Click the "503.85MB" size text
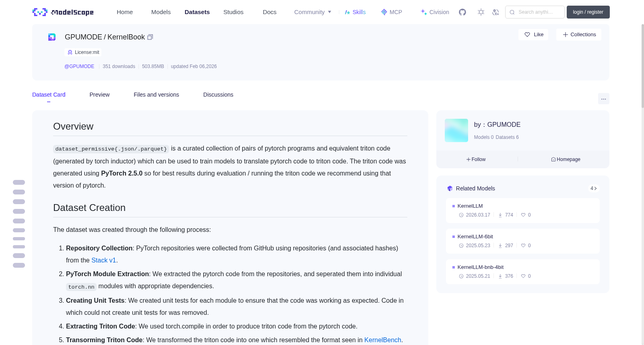 [x=153, y=66]
